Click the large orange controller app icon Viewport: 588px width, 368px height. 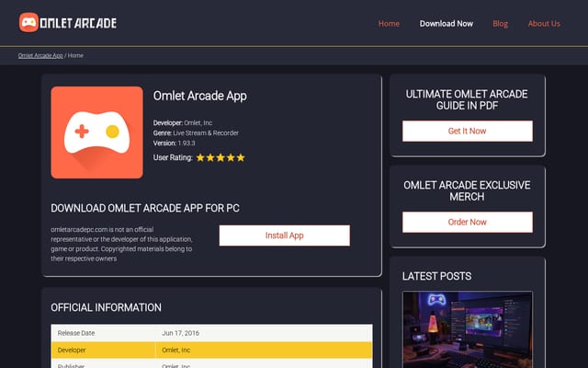(96, 132)
